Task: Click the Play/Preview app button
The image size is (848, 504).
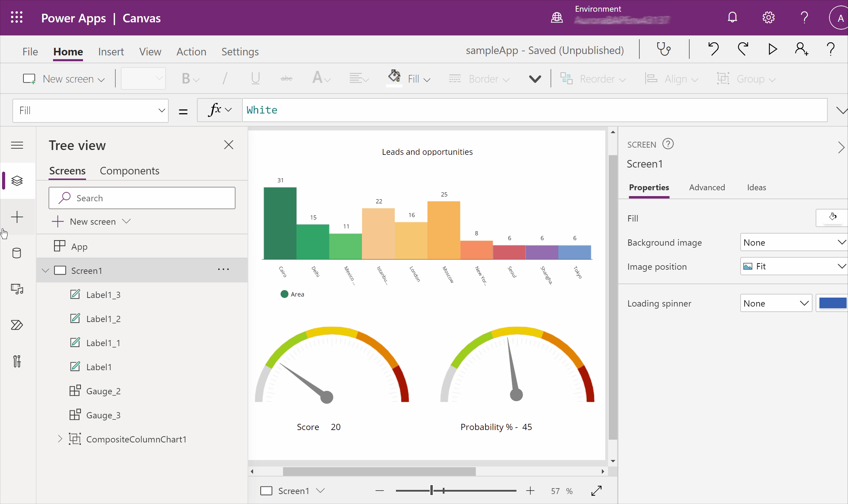Action: 773,50
